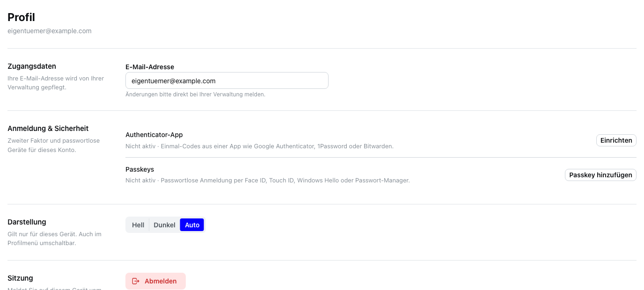The image size is (644, 290).
Task: Select the Dunkel appearance option
Action: click(164, 225)
